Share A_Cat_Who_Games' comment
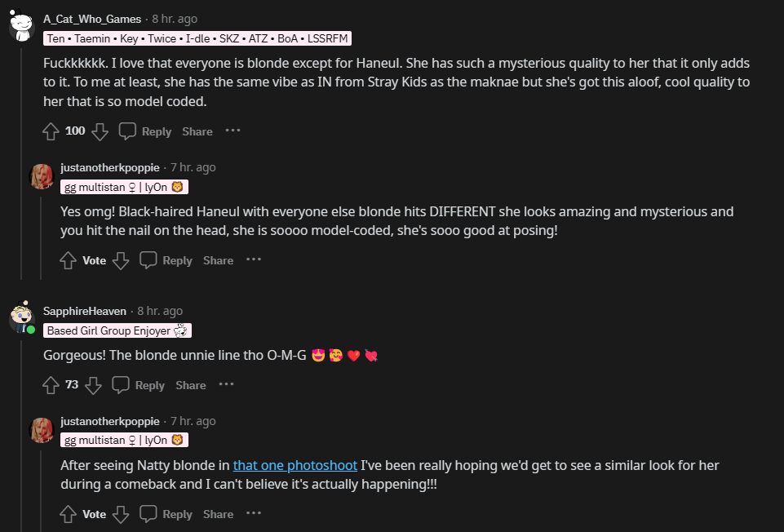The width and height of the screenshot is (784, 532). [x=197, y=131]
